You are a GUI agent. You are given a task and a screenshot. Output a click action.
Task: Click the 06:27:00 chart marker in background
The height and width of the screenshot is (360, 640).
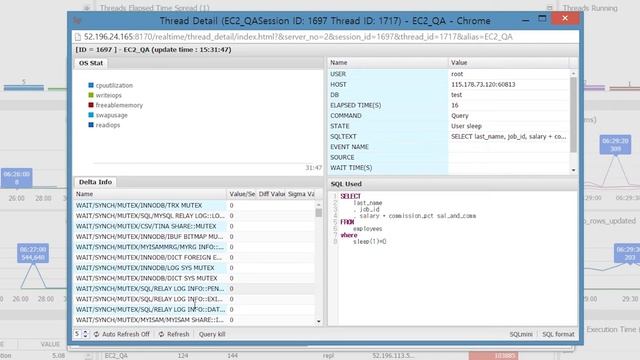33,253
